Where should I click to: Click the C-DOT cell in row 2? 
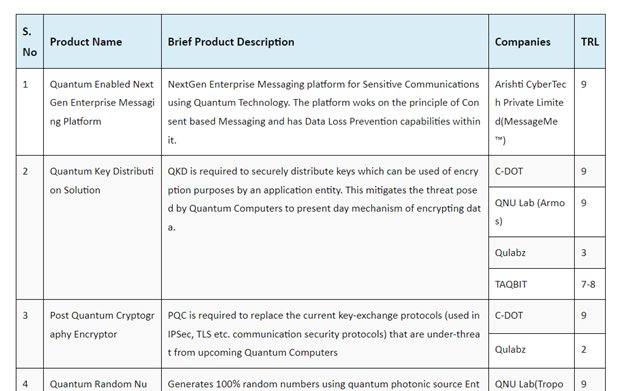[x=531, y=171]
